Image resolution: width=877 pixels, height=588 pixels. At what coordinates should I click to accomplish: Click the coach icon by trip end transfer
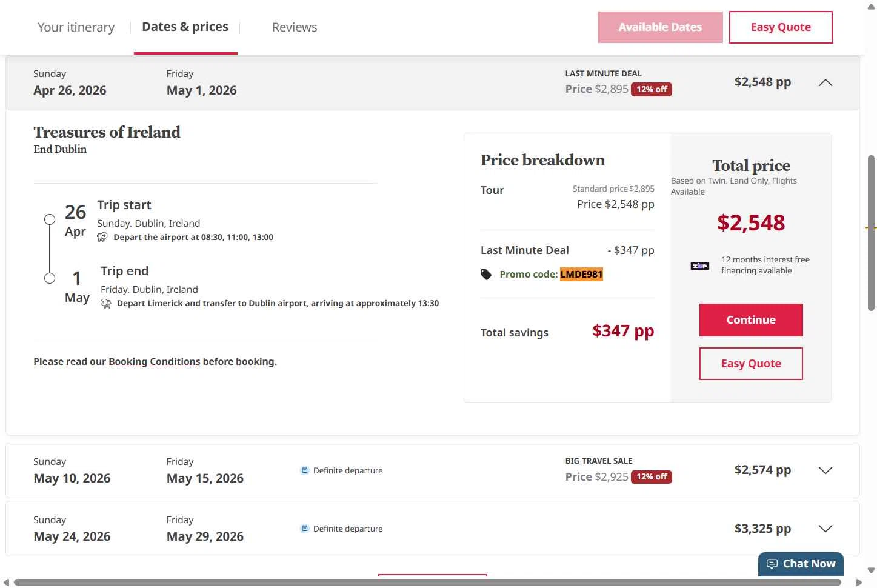(x=106, y=303)
